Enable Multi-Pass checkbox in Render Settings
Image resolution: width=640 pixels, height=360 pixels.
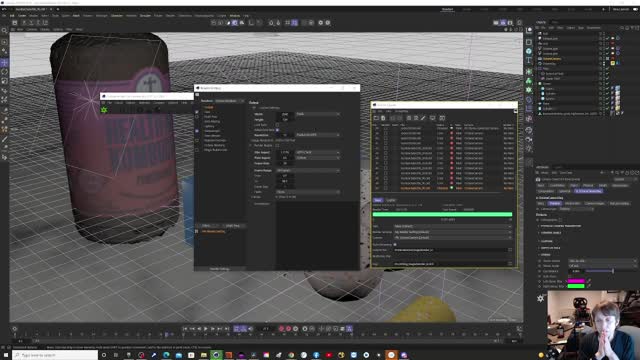click(197, 117)
